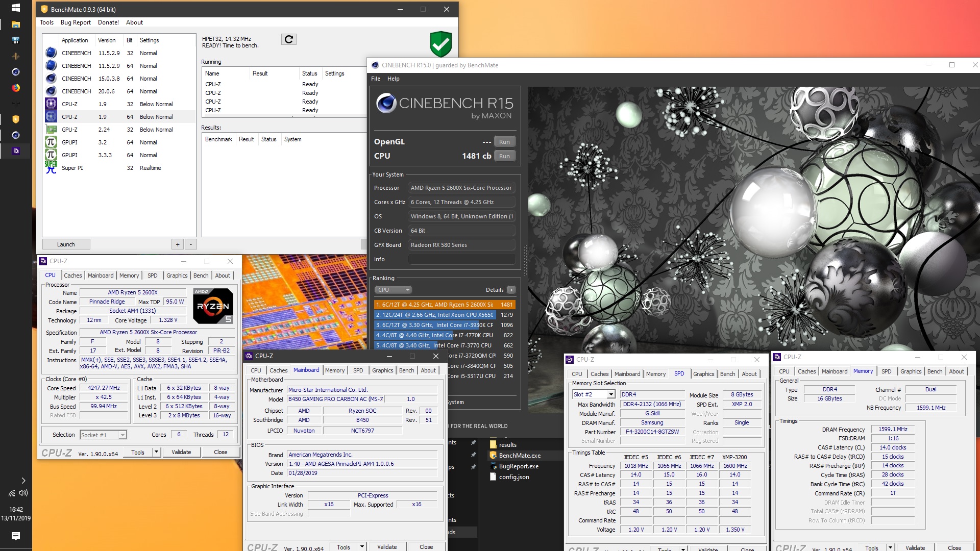
Task: Click the Info input field in Cinebench
Action: click(461, 259)
